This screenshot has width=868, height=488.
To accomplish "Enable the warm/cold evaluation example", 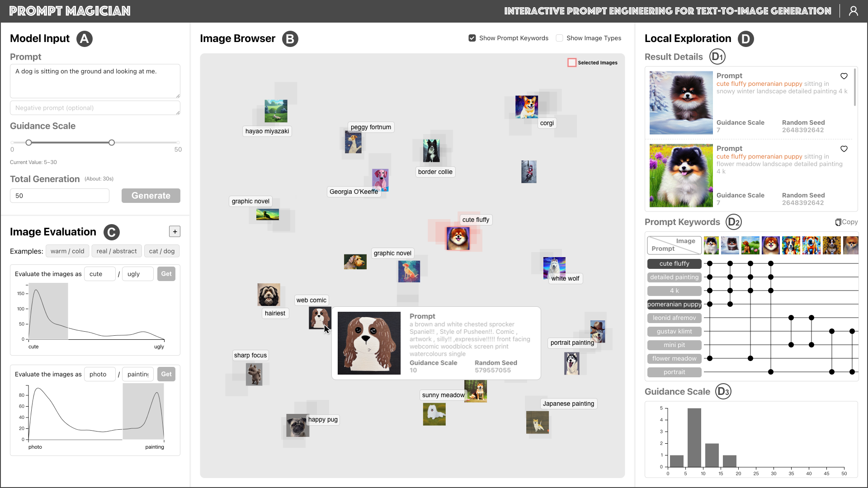I will 67,251.
